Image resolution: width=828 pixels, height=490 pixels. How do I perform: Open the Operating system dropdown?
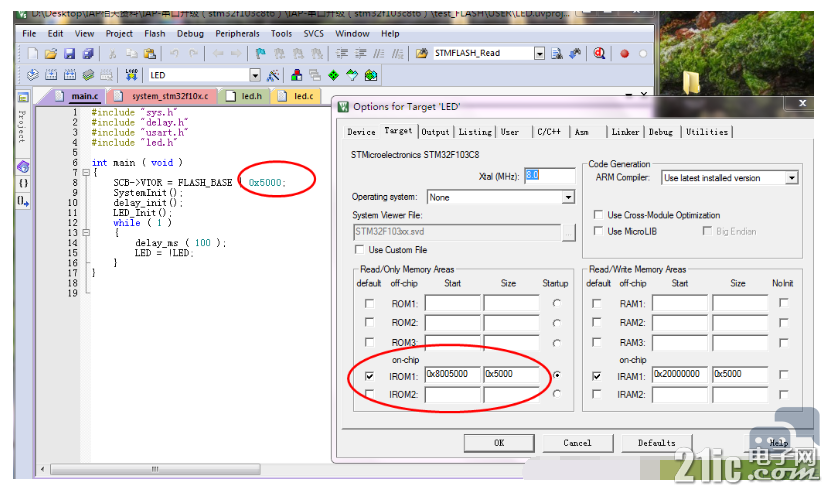click(568, 197)
